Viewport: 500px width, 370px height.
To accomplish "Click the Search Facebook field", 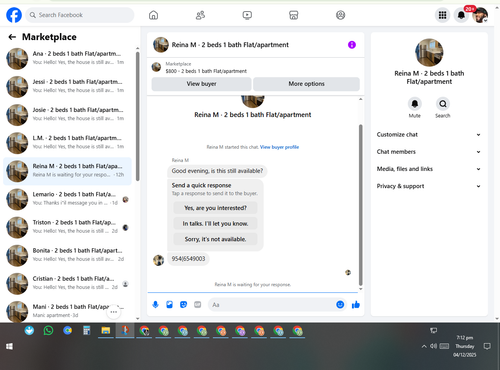I will (80, 15).
